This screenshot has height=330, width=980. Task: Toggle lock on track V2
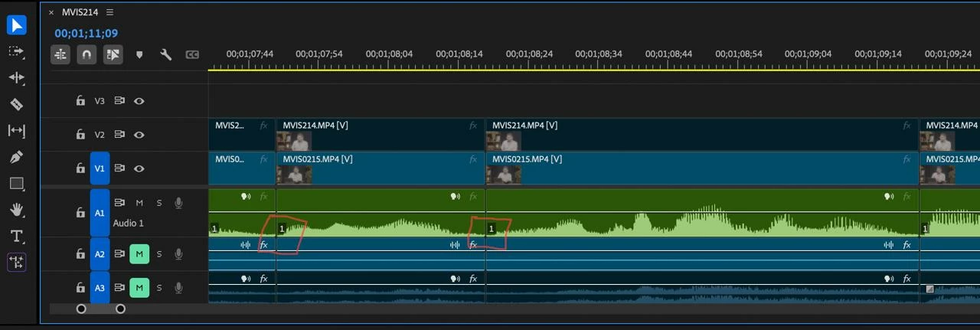[x=80, y=134]
